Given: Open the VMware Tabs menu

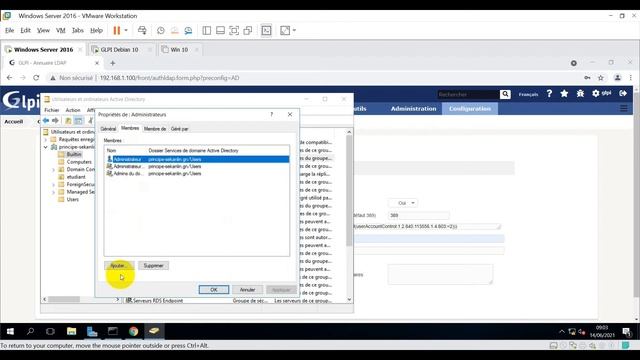Looking at the screenshot, I should click(78, 30).
